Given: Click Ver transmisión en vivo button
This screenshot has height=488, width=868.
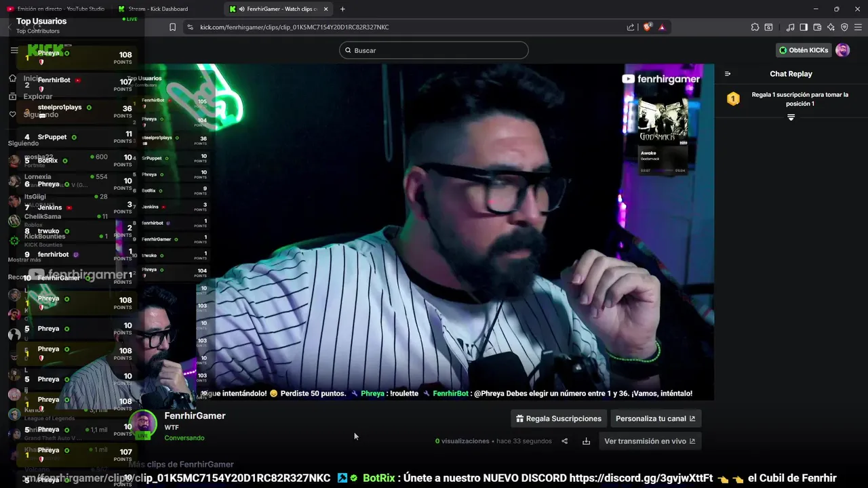Looking at the screenshot, I should (650, 441).
